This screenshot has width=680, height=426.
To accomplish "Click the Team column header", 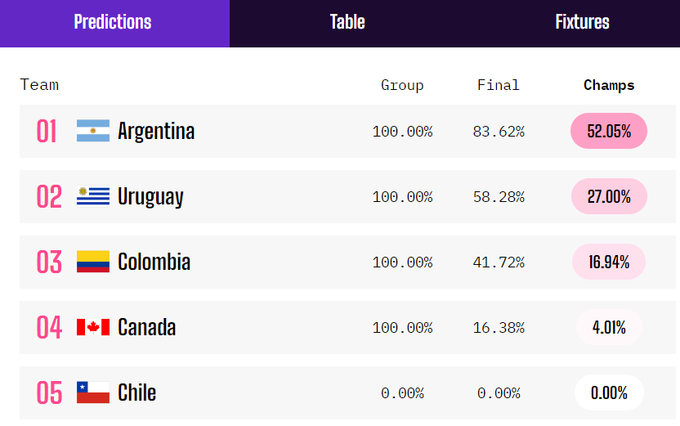I will (39, 85).
